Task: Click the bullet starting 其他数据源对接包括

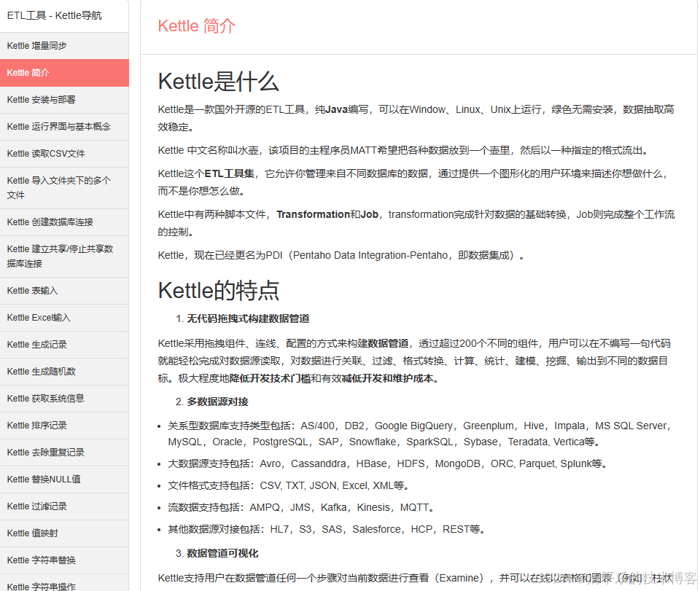Action: click(x=327, y=530)
